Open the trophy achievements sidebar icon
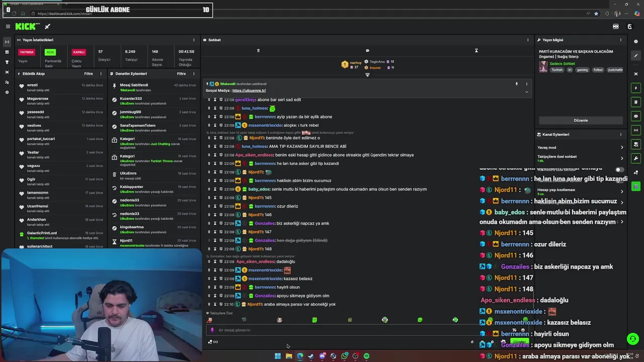The height and width of the screenshot is (362, 644). pyautogui.click(x=7, y=62)
